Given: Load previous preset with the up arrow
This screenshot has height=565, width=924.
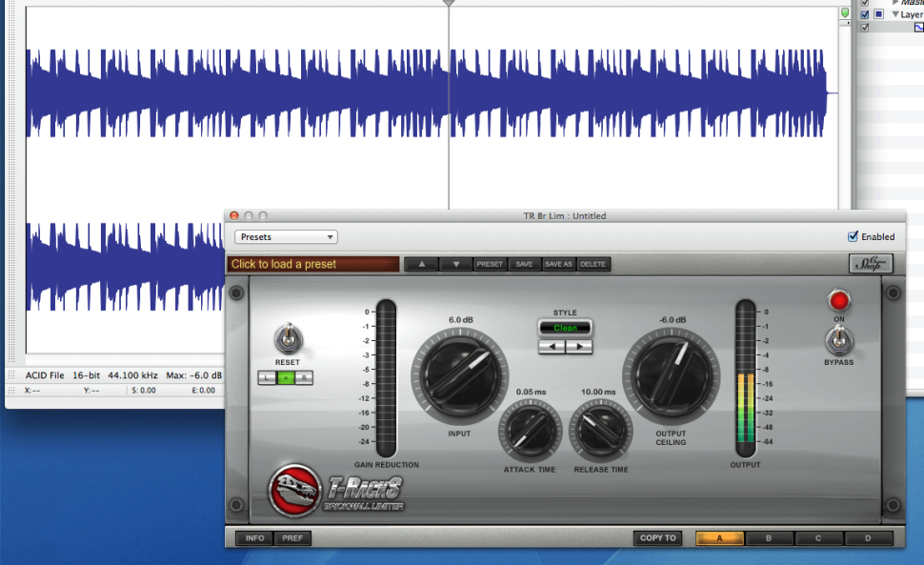Looking at the screenshot, I should pyautogui.click(x=421, y=265).
